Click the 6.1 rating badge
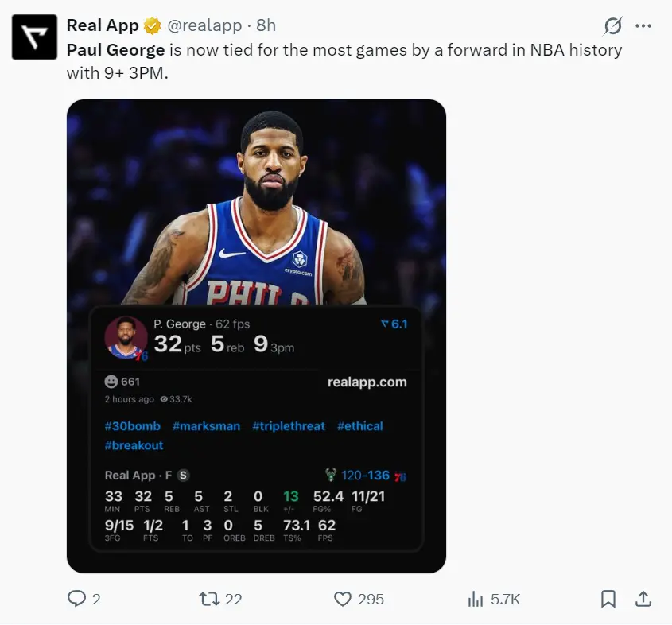 tap(394, 324)
